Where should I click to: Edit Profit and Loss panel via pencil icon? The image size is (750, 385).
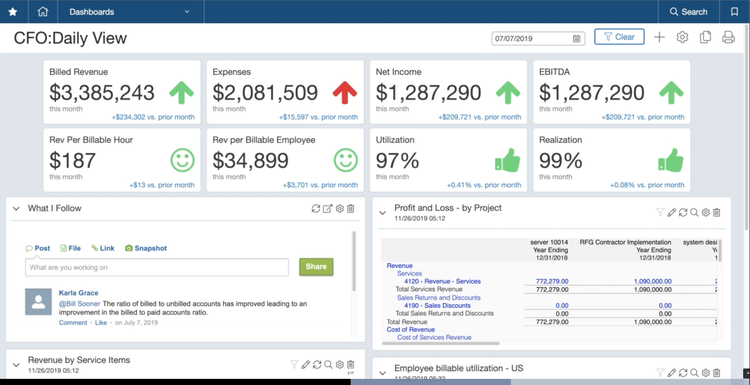point(672,212)
